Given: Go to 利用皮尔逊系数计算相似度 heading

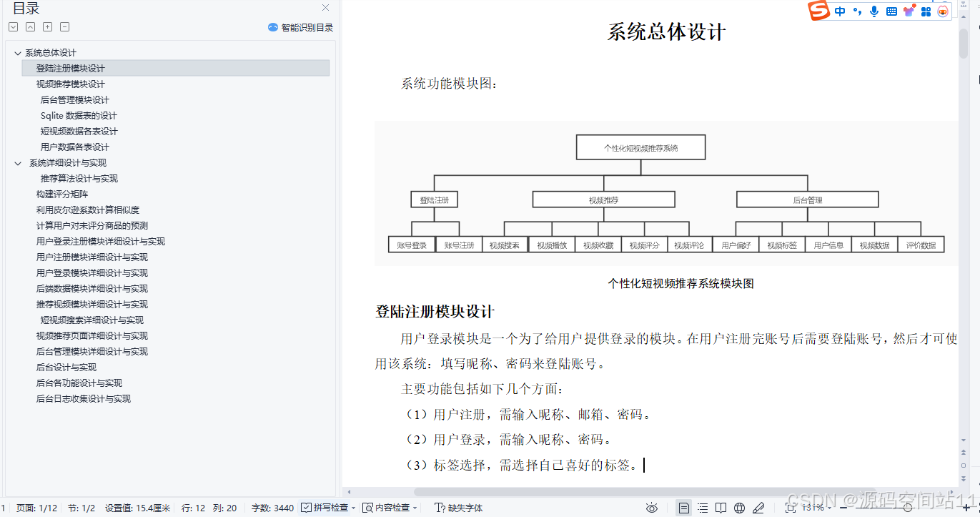Looking at the screenshot, I should coord(88,210).
